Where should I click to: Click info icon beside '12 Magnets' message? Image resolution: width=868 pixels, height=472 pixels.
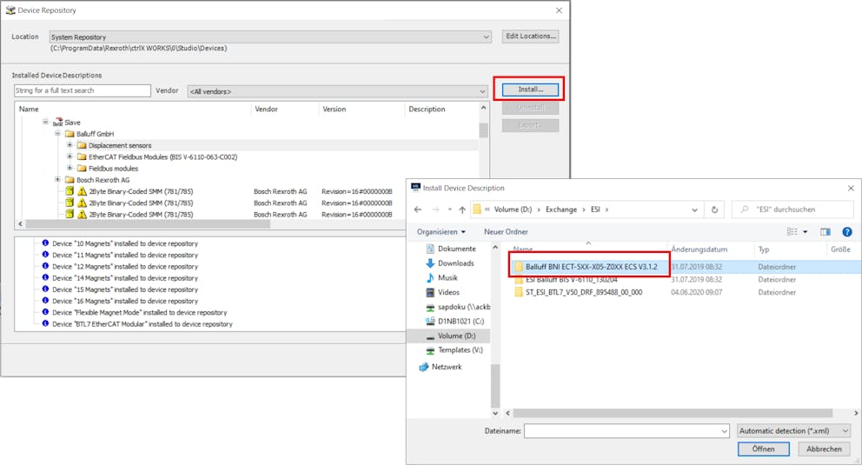click(x=45, y=266)
